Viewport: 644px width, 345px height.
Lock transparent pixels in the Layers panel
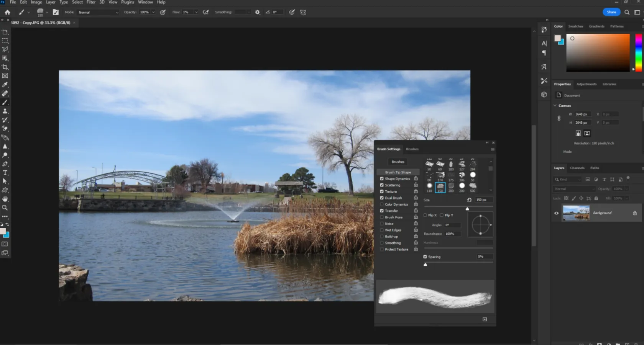pos(566,198)
